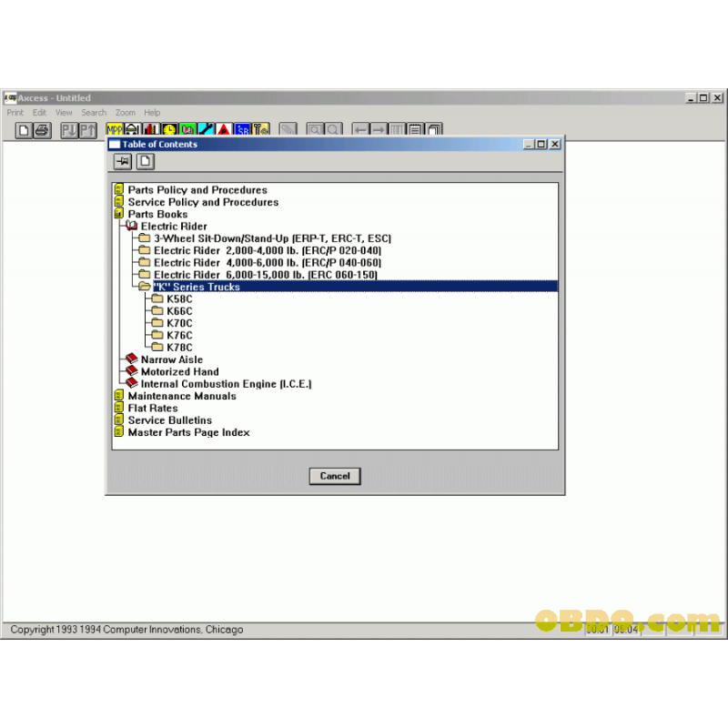Click the P down-arrow page icon
This screenshot has width=728, height=728.
(70, 130)
